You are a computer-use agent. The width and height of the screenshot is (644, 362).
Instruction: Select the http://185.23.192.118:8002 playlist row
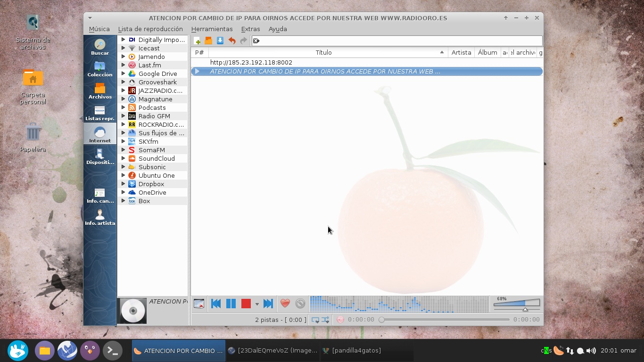[367, 63]
